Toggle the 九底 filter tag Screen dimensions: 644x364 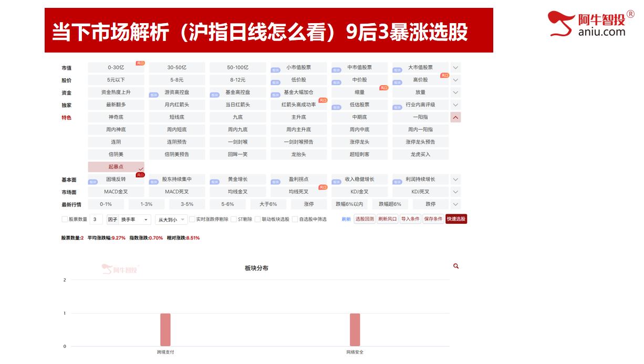pyautogui.click(x=238, y=117)
